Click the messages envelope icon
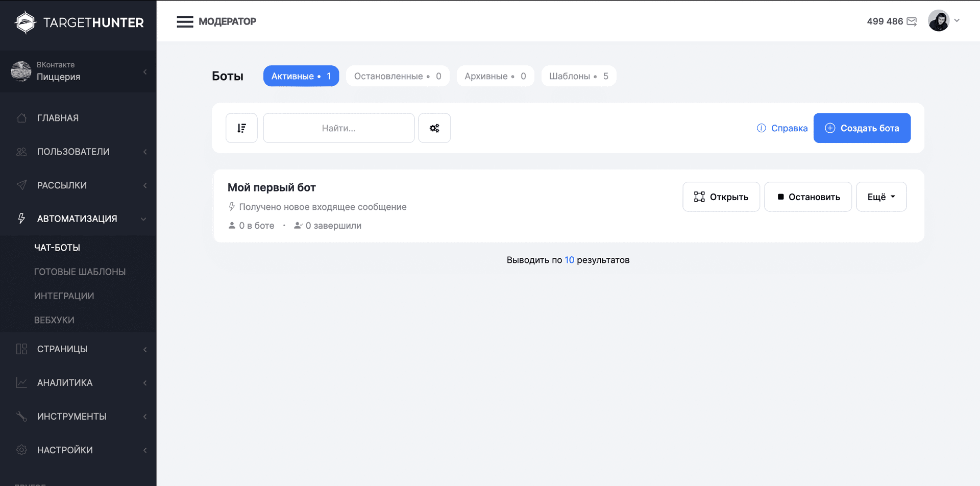Screen dimensions: 980x486 point(912,21)
